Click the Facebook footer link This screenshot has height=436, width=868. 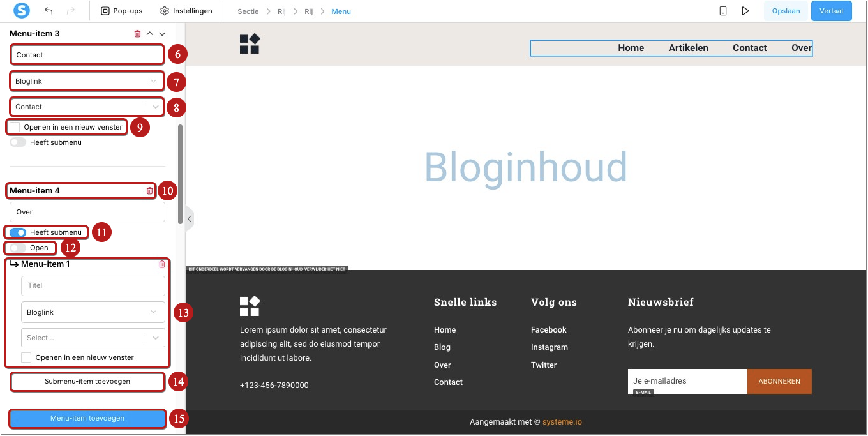click(x=549, y=330)
